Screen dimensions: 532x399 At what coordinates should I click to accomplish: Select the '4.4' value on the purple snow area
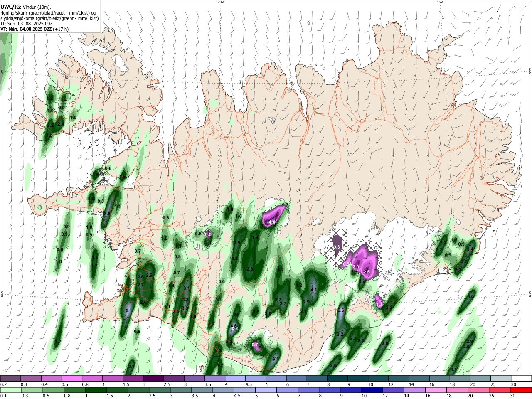[x=272, y=222]
